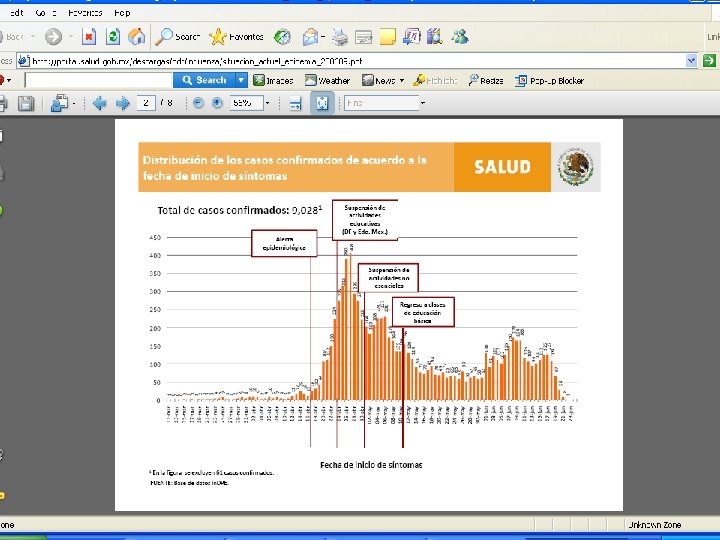Viewport: 720px width, 540px height.
Task: Click the toolbar search text box
Action: (98, 80)
